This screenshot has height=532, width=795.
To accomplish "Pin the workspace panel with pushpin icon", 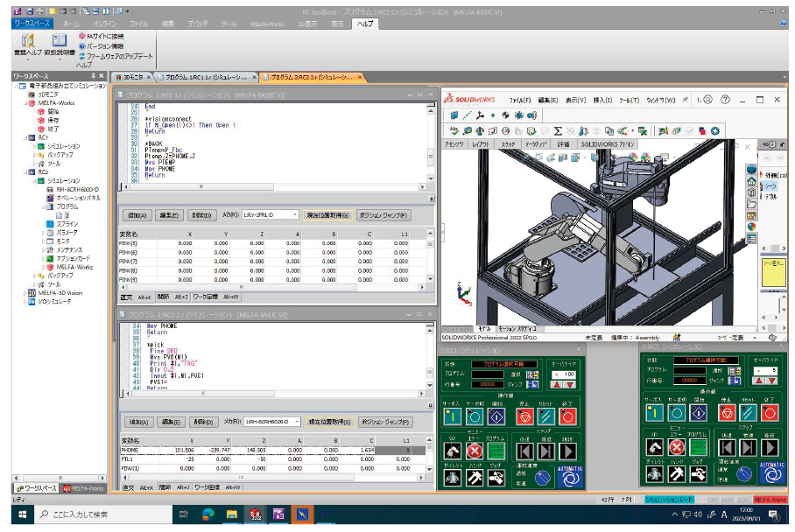I will [93, 76].
